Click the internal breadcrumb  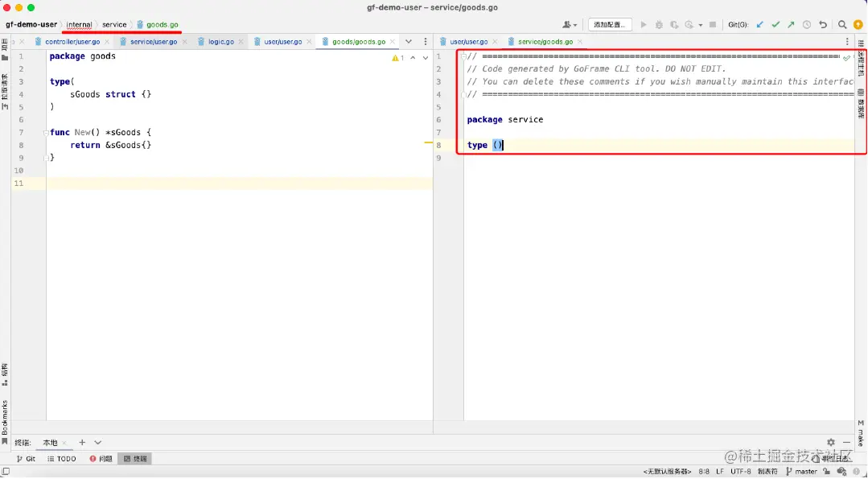[79, 24]
